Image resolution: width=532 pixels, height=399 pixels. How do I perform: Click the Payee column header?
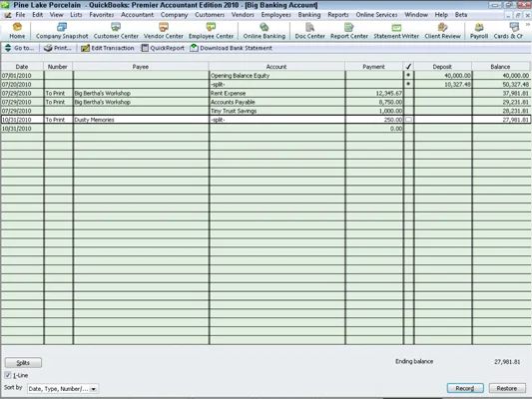tap(141, 67)
